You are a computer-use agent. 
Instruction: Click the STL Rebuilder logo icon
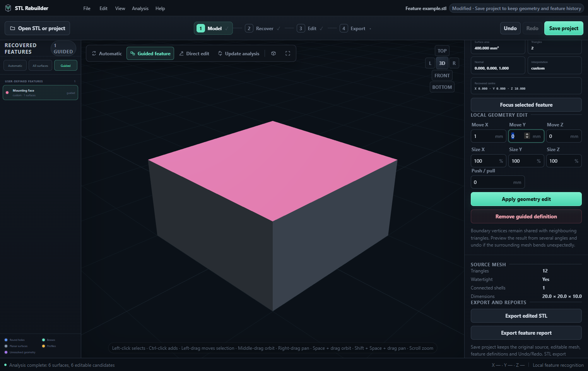coord(8,8)
